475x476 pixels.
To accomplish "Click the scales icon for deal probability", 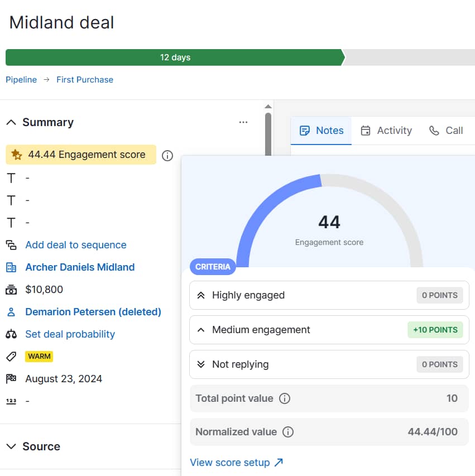I will coord(12,334).
